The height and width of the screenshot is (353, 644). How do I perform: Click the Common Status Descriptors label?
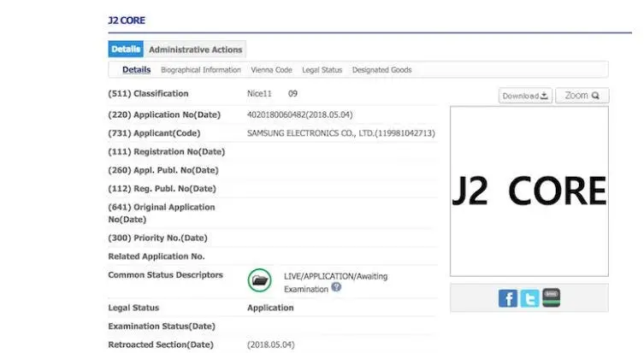click(x=165, y=274)
